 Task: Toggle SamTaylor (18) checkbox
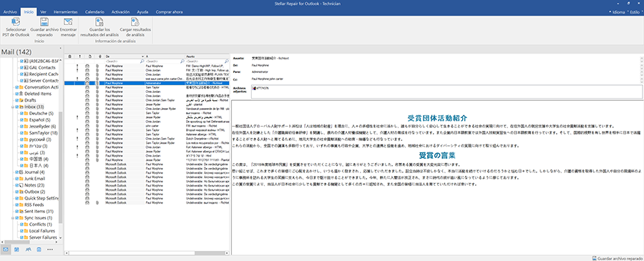point(21,133)
